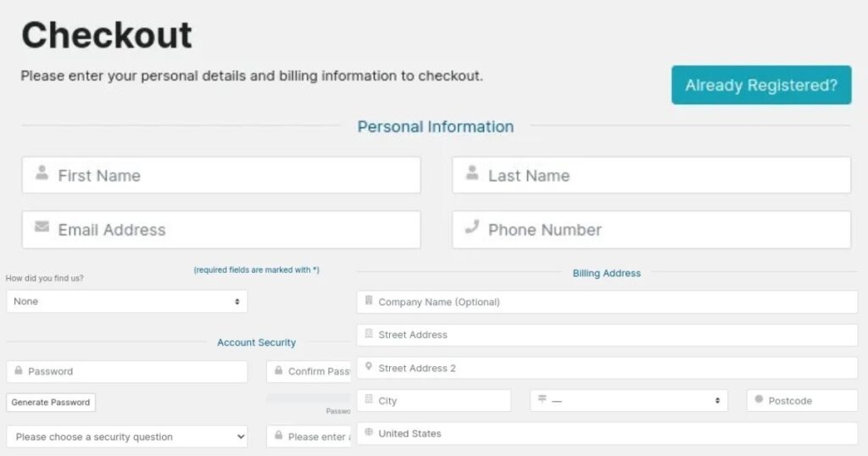The width and height of the screenshot is (868, 456).
Task: Click the padlock icon in Password field
Action: point(18,370)
